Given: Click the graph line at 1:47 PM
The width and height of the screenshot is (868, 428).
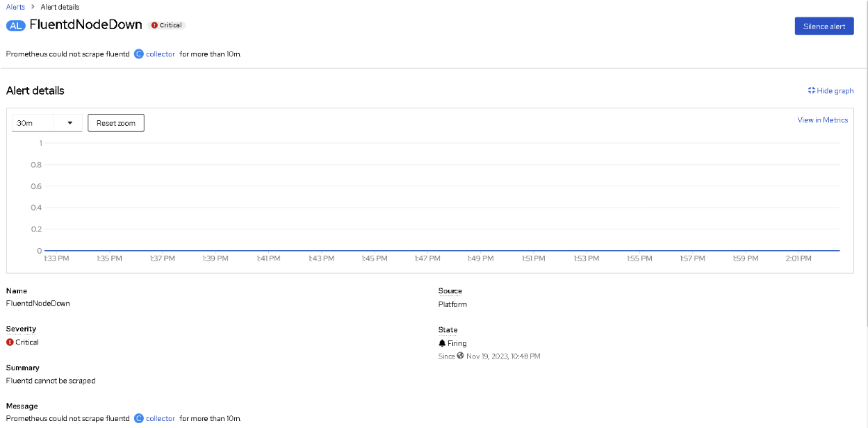Looking at the screenshot, I should [427, 250].
